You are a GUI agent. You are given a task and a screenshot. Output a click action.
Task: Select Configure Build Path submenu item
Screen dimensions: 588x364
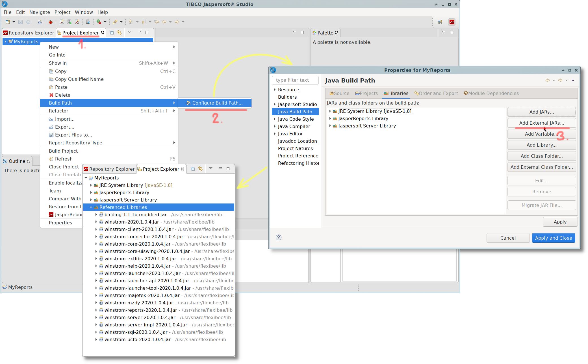pyautogui.click(x=214, y=103)
